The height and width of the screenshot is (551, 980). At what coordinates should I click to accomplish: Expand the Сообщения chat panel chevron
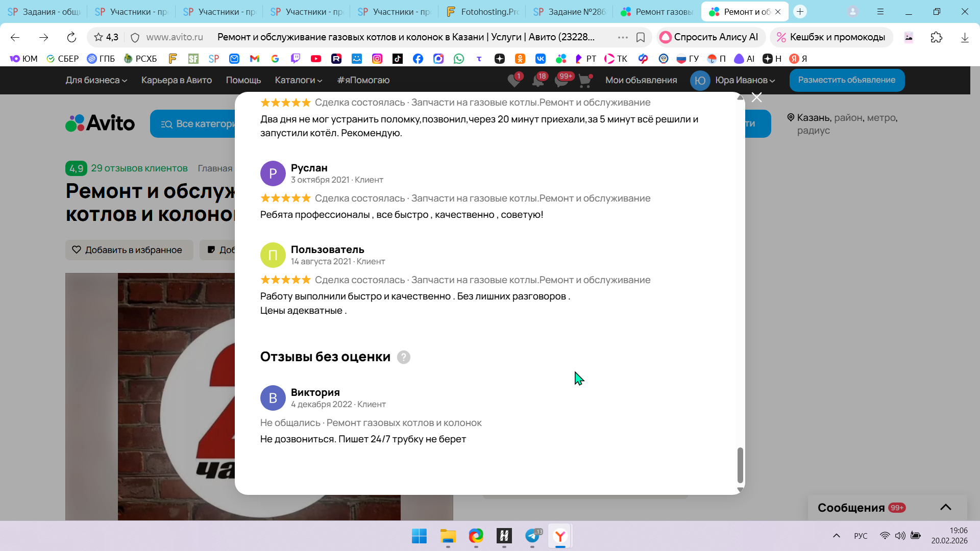[x=945, y=507]
